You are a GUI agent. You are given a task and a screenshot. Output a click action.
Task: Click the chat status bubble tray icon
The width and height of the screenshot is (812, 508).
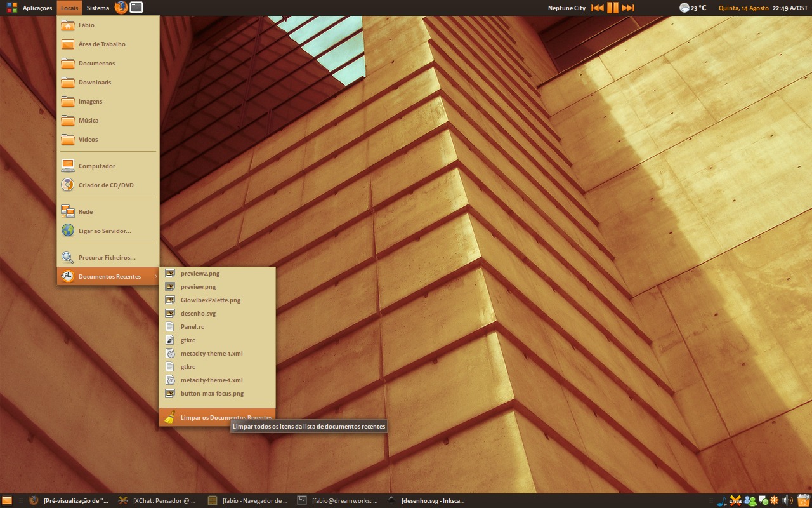click(x=764, y=501)
